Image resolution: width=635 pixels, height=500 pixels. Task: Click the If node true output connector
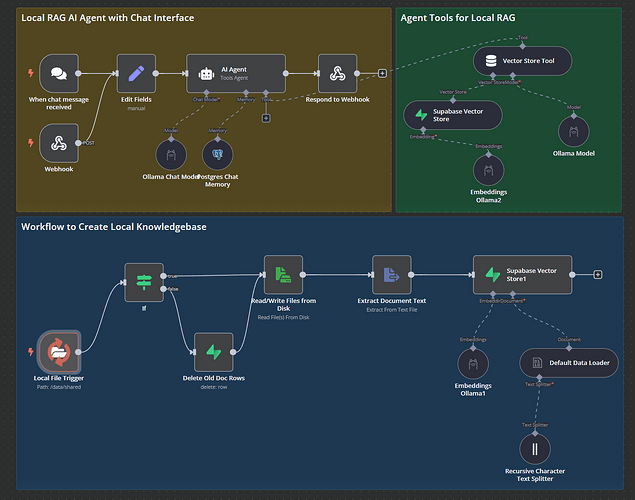[x=163, y=276]
